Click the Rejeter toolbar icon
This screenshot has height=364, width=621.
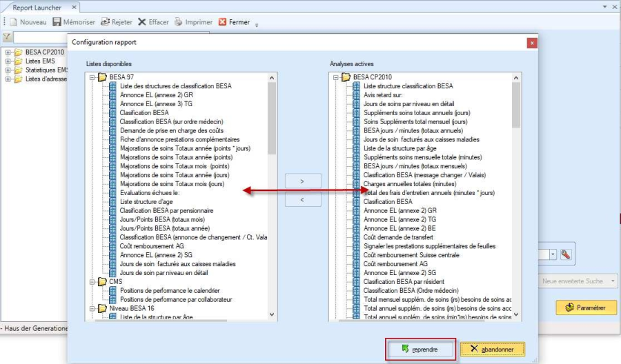[x=105, y=22]
